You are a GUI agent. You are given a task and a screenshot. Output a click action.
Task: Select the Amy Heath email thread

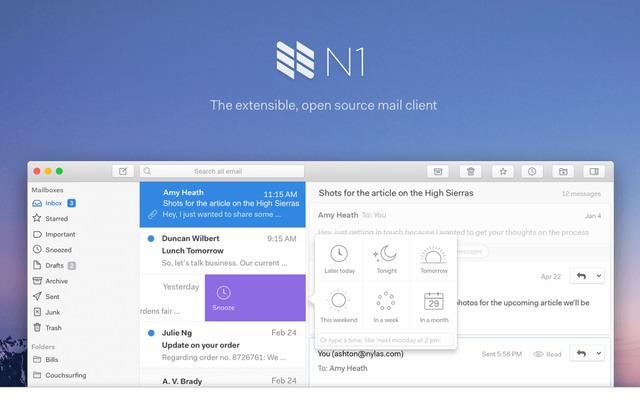click(222, 204)
